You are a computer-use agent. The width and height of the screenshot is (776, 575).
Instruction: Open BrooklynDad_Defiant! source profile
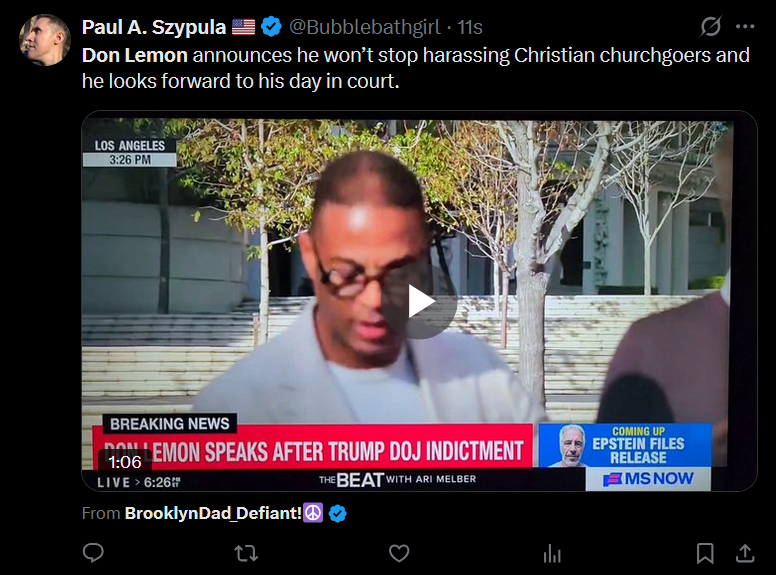(213, 513)
